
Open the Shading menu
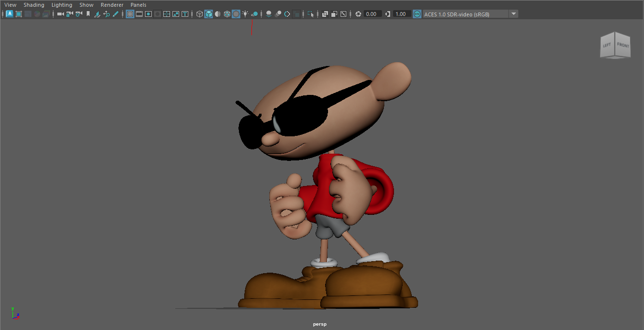pyautogui.click(x=34, y=5)
